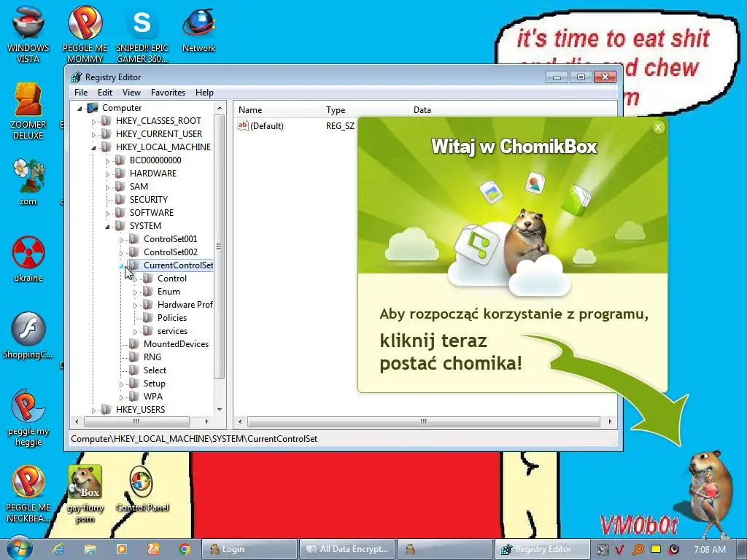Collapse the HKEY_LOCAL_MACHINE node
The width and height of the screenshot is (747, 560).
coord(94,148)
